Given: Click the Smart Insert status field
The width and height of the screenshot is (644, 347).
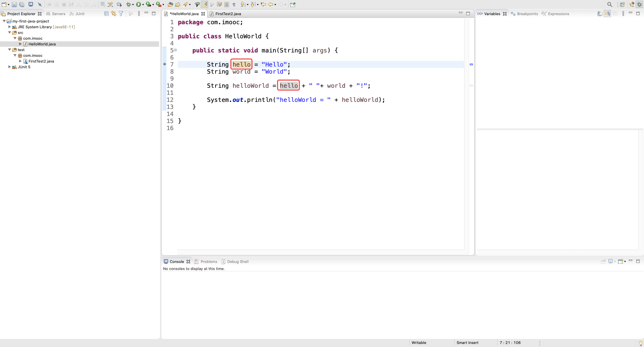Looking at the screenshot, I should click(x=467, y=343).
